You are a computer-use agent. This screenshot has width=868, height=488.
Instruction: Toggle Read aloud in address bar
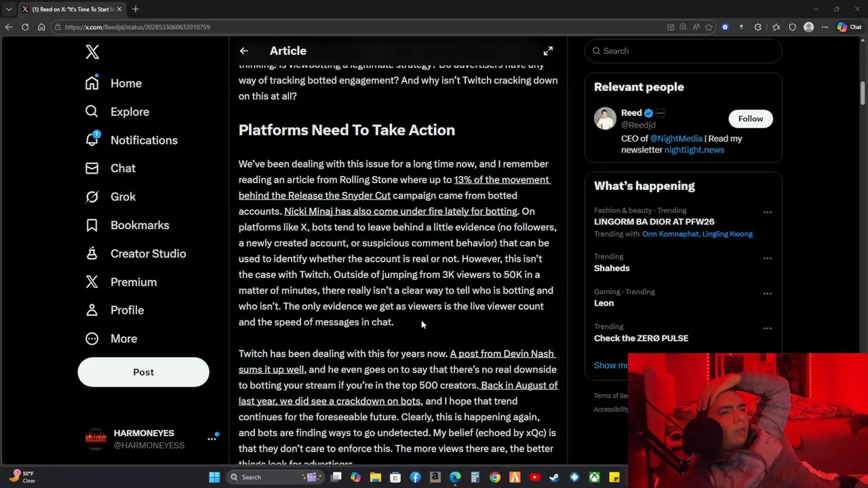pos(696,27)
